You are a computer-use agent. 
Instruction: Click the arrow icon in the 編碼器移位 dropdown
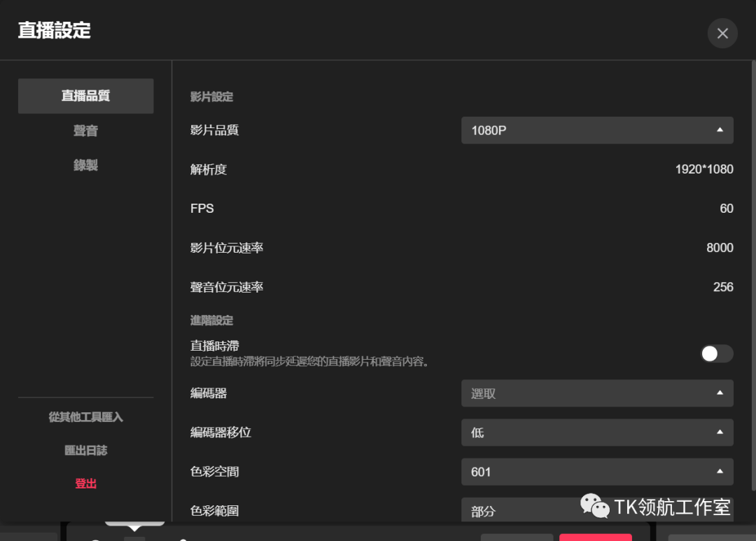coord(720,433)
